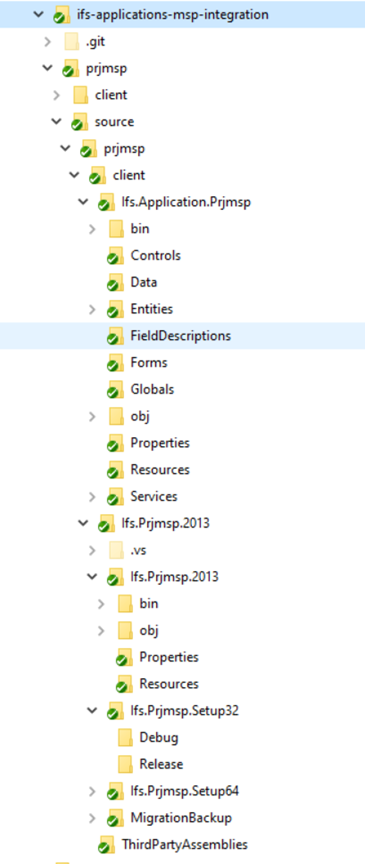365x864 pixels.
Task: Select the Globals folder label
Action: (x=152, y=389)
